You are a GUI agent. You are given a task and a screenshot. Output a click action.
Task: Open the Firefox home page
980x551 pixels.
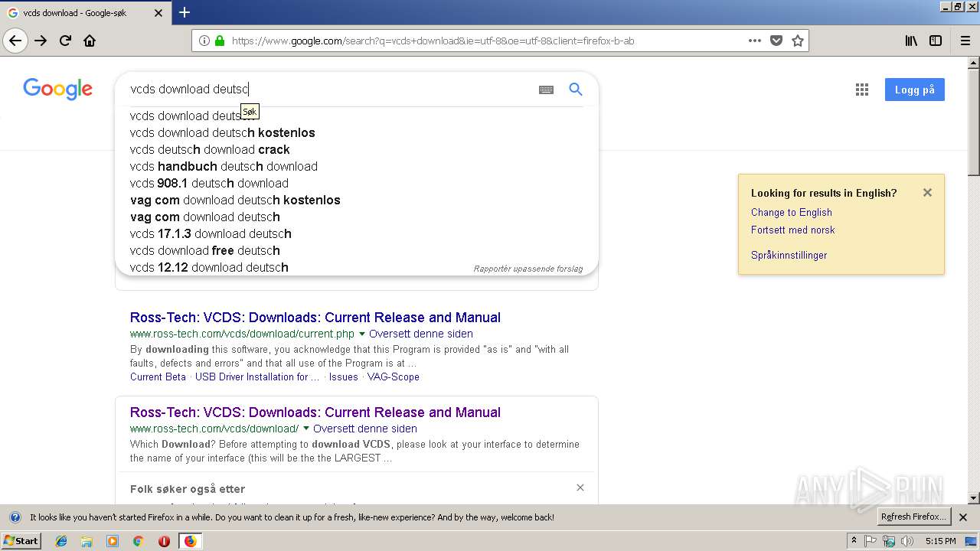coord(90,41)
